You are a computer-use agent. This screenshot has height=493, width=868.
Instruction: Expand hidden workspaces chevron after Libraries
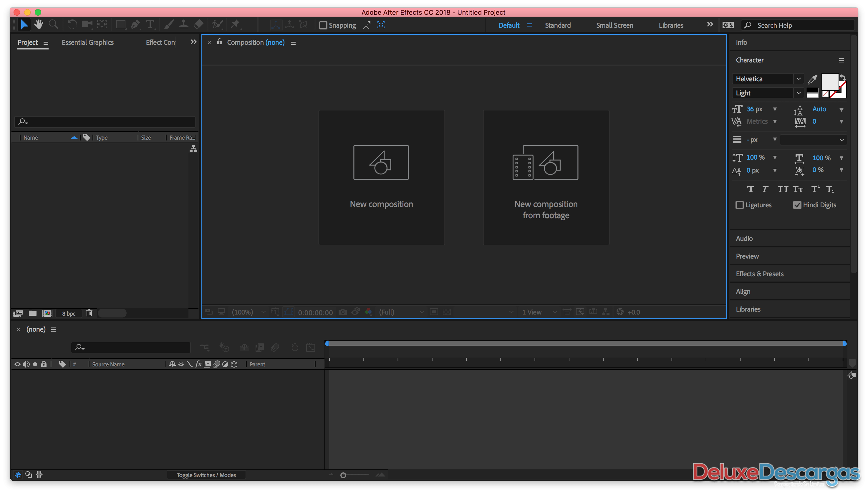(710, 24)
